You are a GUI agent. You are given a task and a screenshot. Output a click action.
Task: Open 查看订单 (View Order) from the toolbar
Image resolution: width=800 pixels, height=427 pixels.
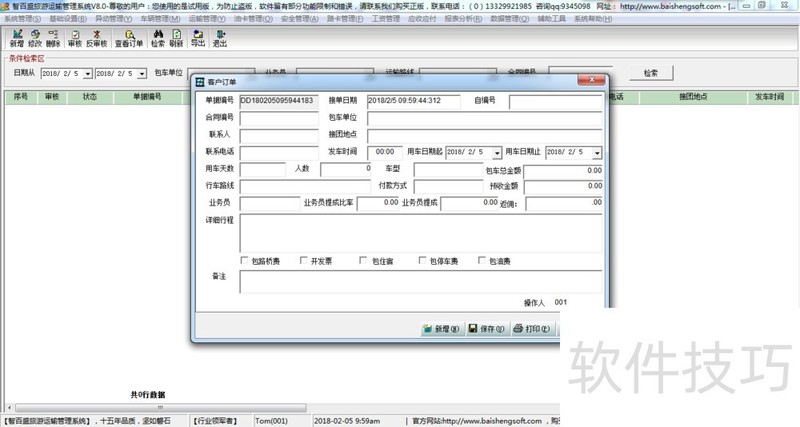coord(128,39)
